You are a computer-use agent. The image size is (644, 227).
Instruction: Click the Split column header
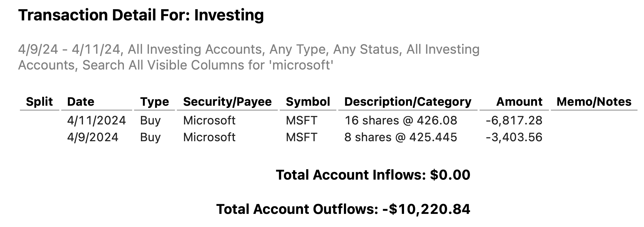[39, 102]
